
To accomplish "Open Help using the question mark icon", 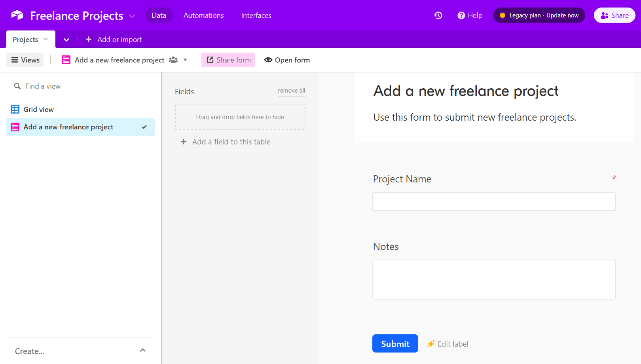I will (461, 15).
